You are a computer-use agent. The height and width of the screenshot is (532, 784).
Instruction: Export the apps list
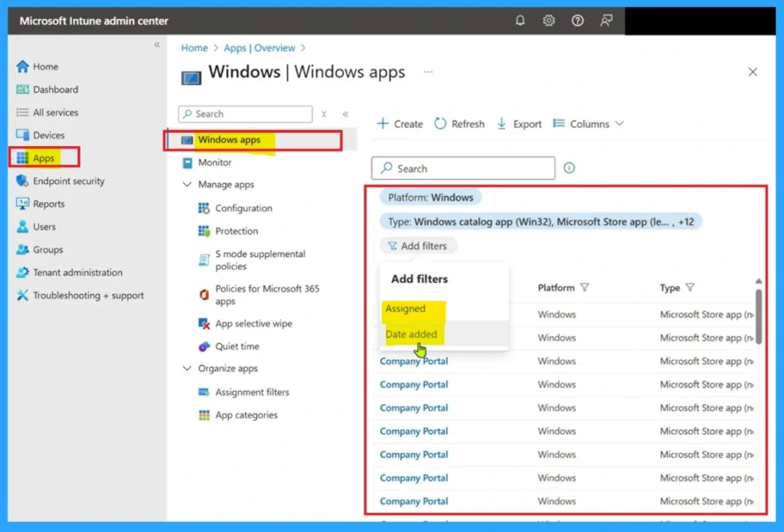(x=519, y=123)
